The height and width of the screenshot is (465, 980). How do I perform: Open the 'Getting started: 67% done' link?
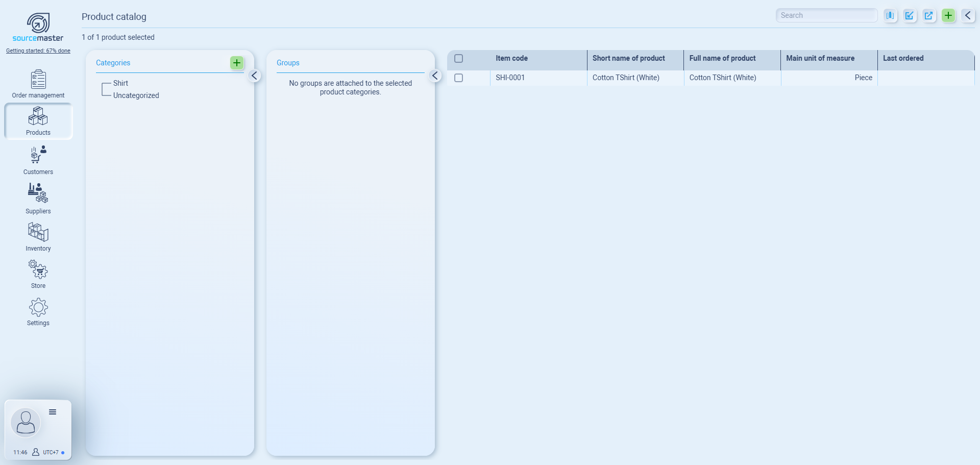[38, 51]
